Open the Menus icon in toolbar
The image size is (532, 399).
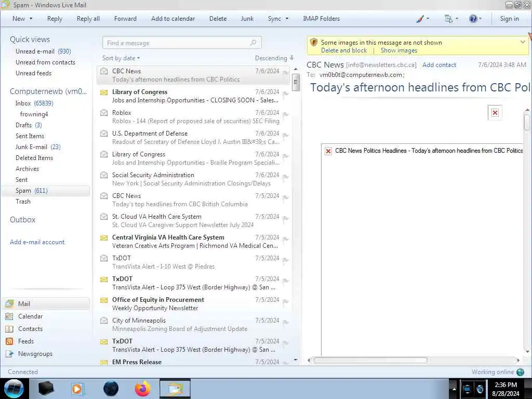[448, 19]
